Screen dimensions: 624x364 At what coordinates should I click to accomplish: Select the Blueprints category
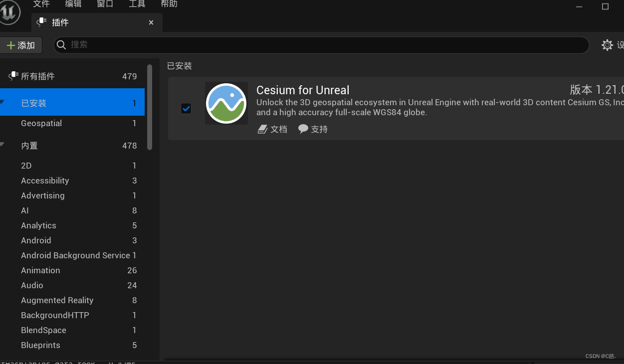(x=72, y=345)
